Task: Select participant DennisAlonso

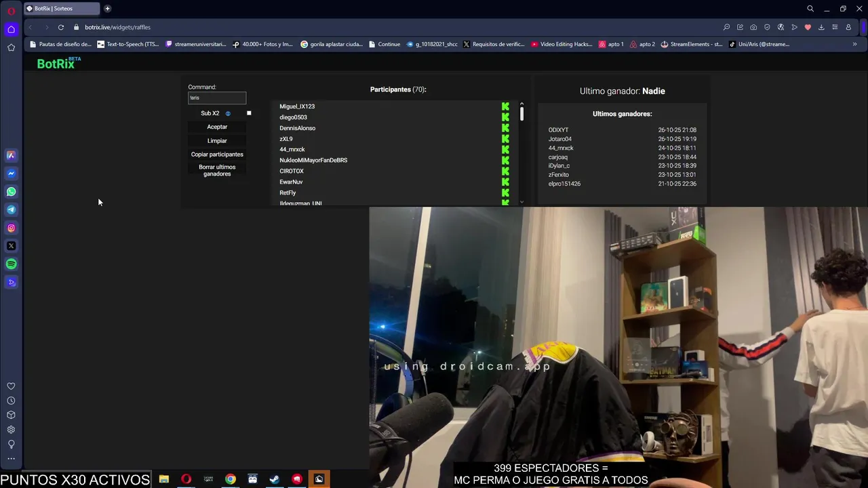Action: point(297,128)
